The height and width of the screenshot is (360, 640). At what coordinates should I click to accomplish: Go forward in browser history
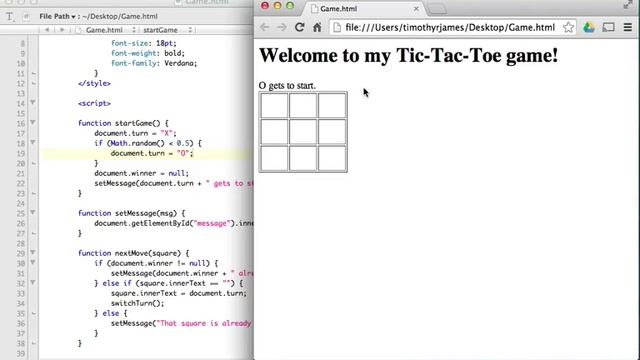pos(282,27)
